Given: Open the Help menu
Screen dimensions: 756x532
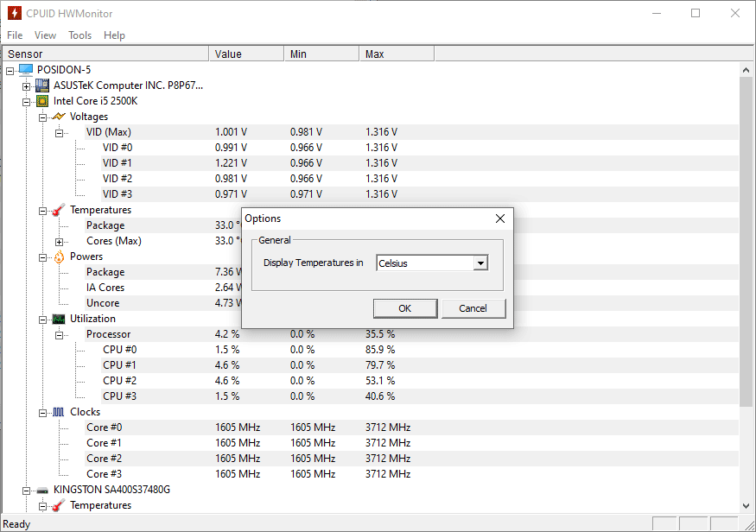Looking at the screenshot, I should point(114,35).
